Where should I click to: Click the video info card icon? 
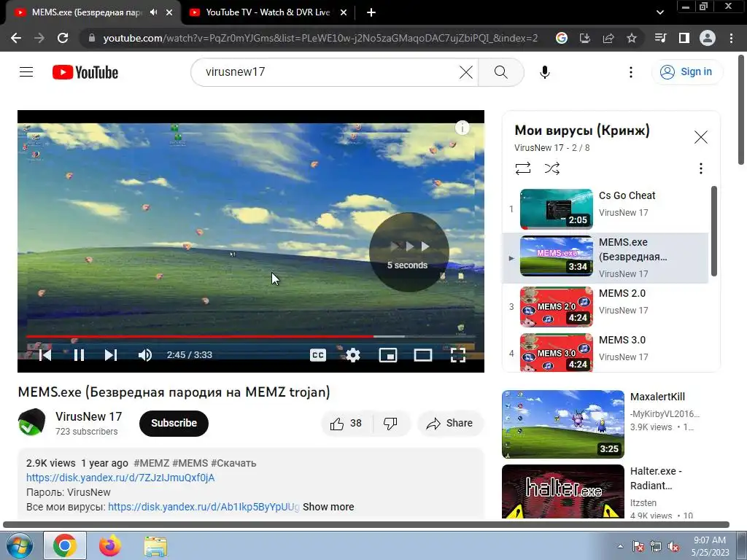coord(462,128)
